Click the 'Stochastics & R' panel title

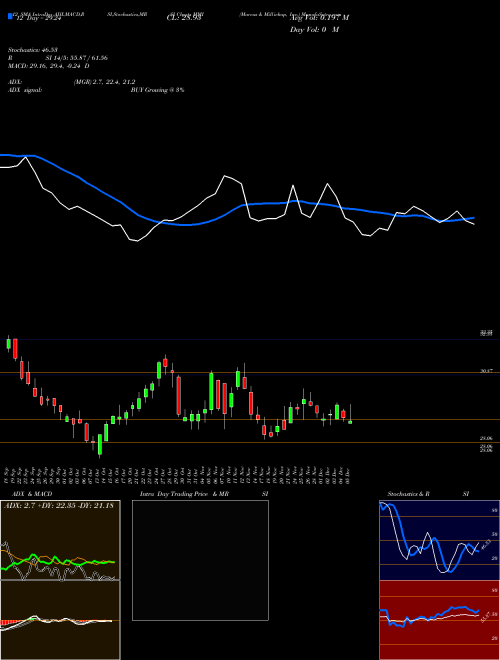(x=409, y=494)
